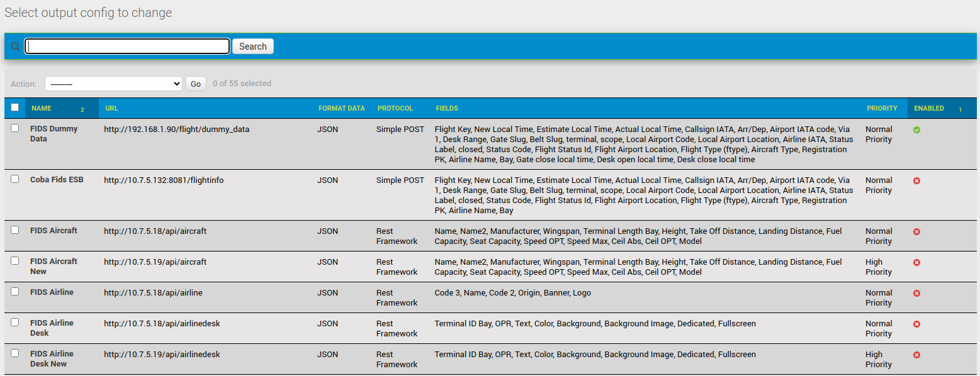
Task: Toggle the select-all checkbox in table header
Action: click(x=15, y=108)
